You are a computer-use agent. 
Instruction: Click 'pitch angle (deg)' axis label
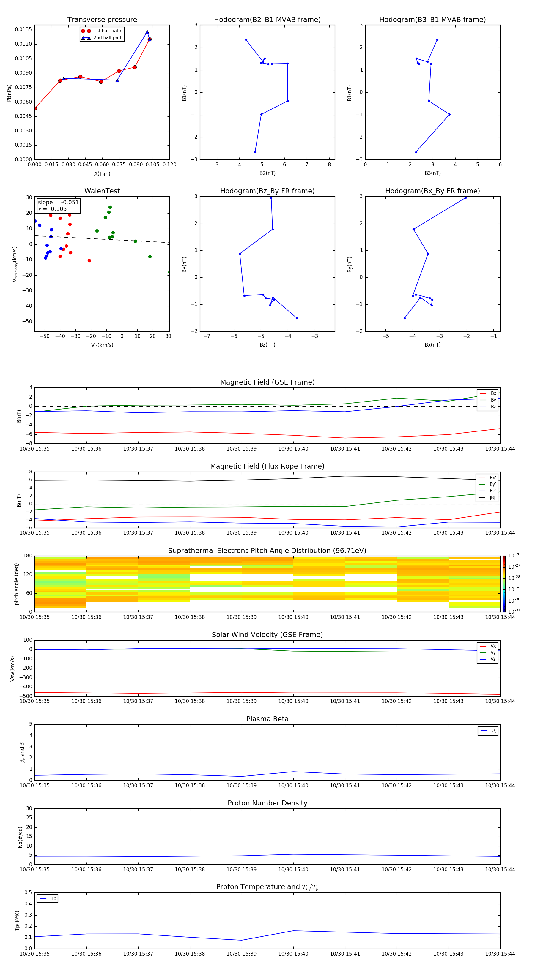point(16,584)
